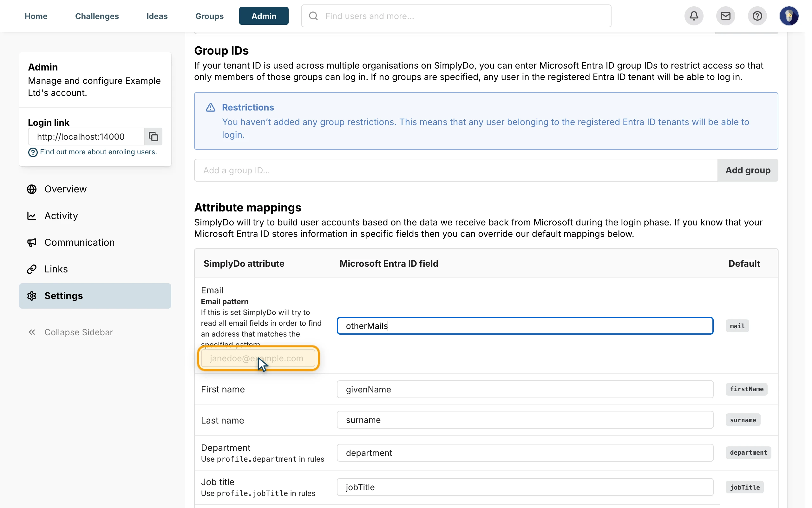Click the Add group button

tap(748, 170)
